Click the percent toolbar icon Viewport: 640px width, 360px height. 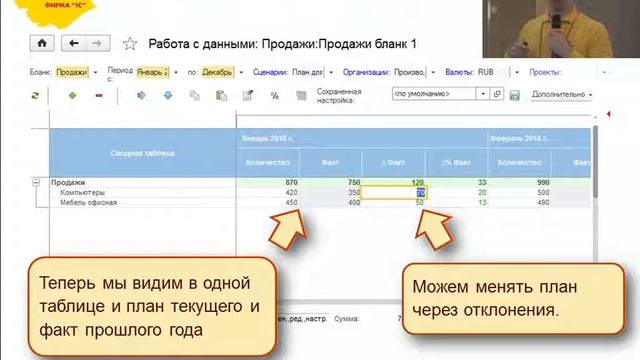point(275,96)
